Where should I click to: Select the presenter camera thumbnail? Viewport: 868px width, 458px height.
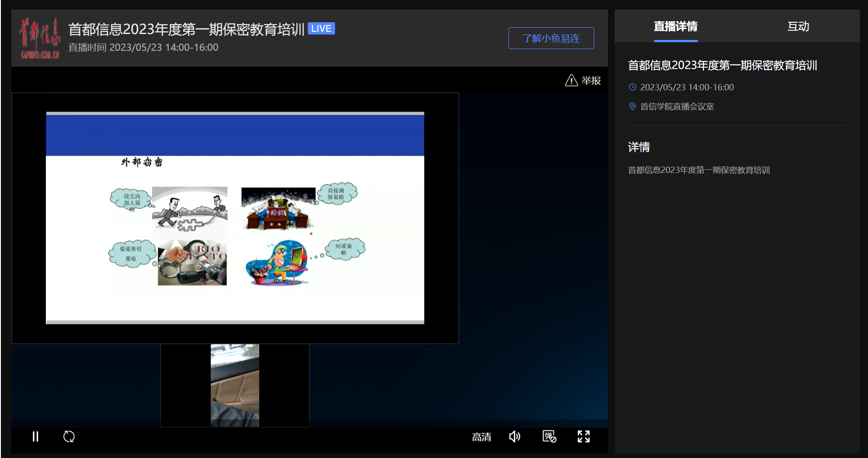235,385
